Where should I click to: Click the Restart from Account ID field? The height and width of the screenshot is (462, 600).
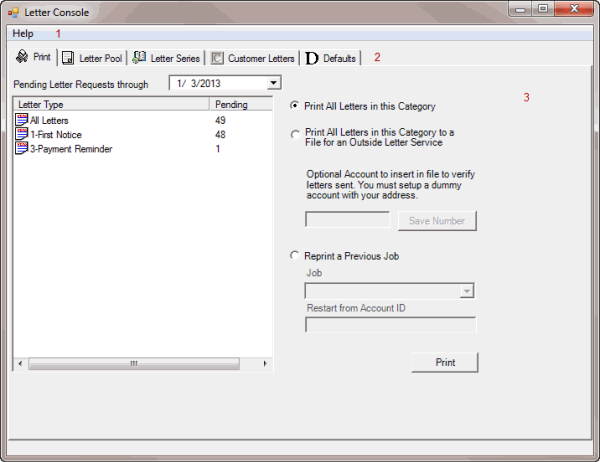tap(390, 324)
